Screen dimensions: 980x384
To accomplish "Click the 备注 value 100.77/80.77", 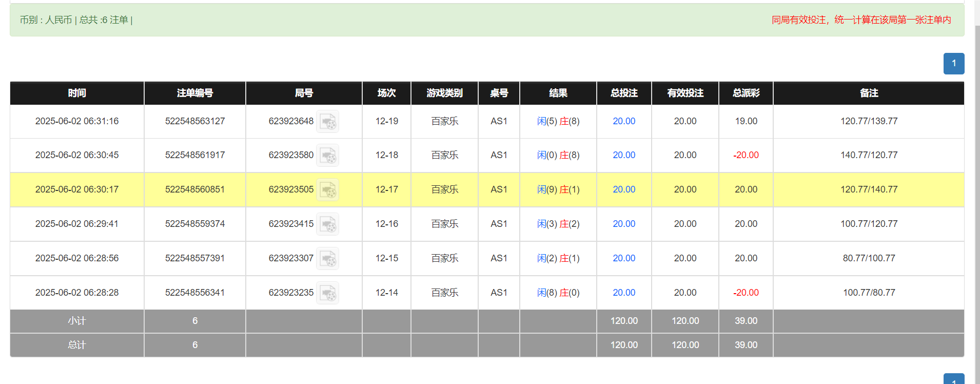I will (x=869, y=293).
